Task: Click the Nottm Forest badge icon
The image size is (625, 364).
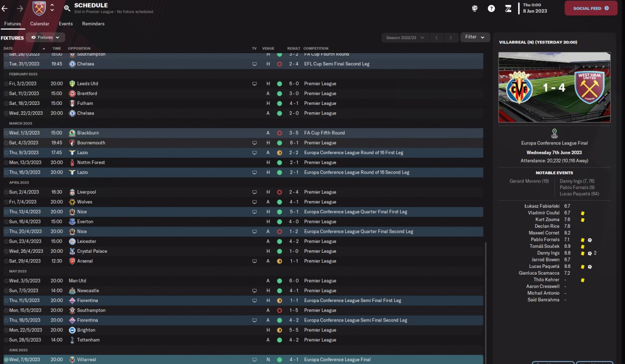Action: [72, 162]
